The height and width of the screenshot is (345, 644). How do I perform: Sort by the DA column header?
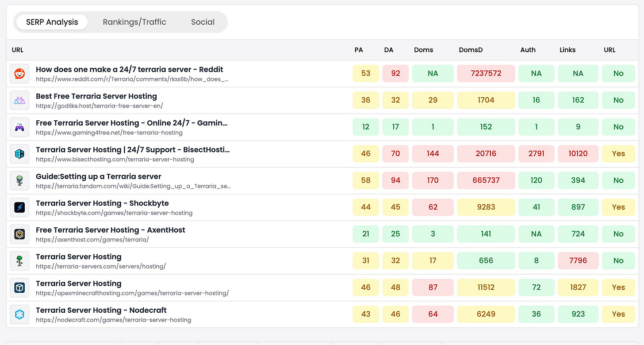coord(389,50)
